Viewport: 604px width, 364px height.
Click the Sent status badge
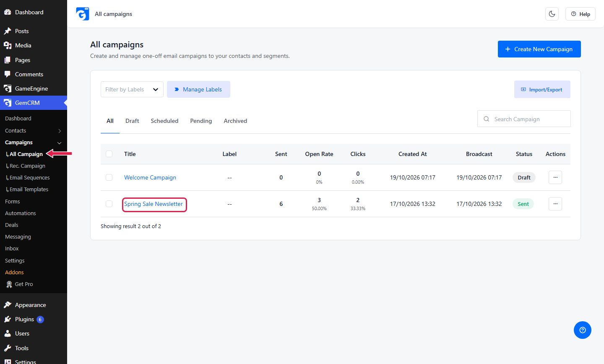point(523,204)
